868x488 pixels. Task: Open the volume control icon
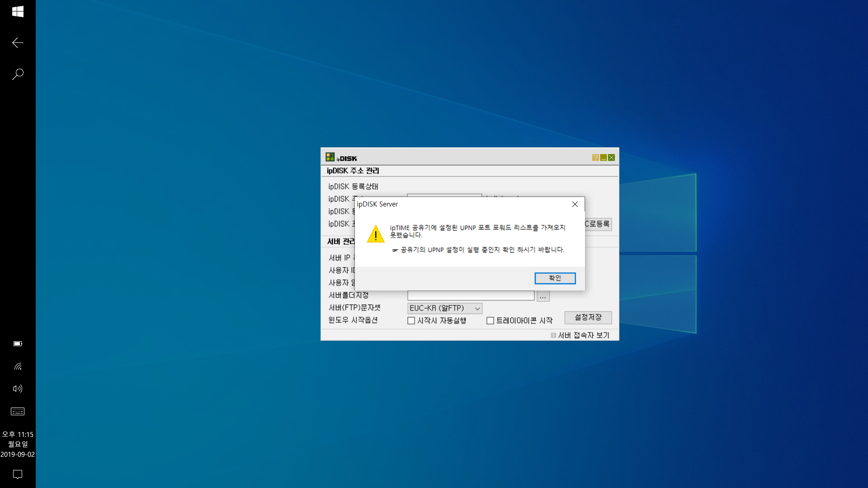point(18,389)
